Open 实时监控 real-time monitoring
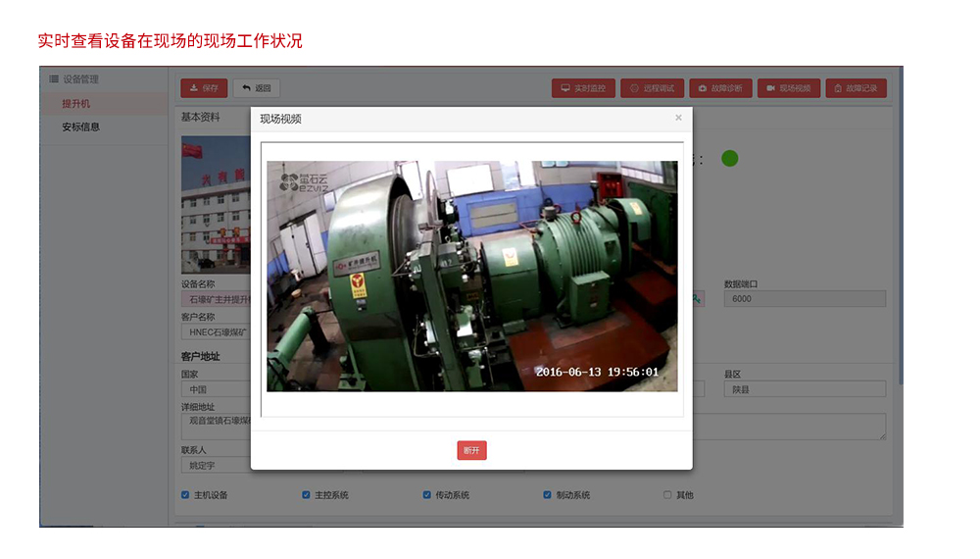Viewport: 980px width, 559px height. (x=583, y=88)
